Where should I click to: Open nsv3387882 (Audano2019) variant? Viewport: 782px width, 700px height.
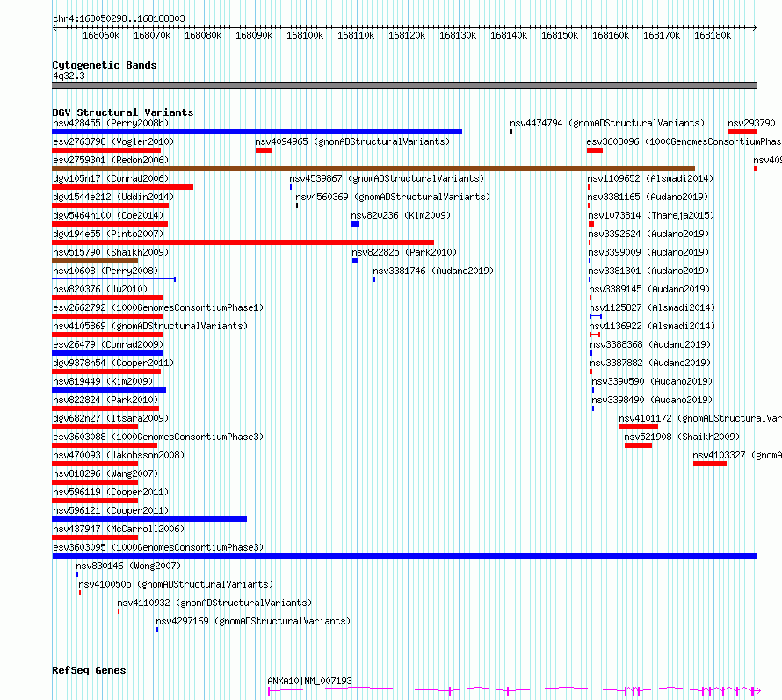point(651,363)
